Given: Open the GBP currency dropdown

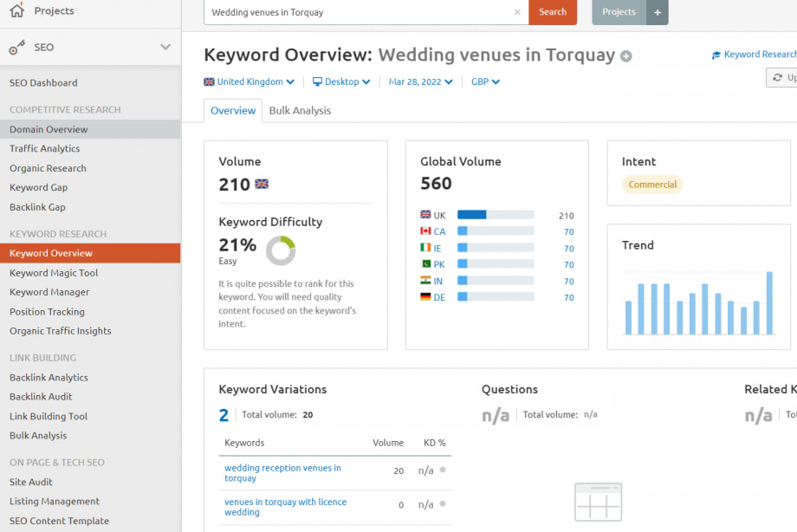Looking at the screenshot, I should point(485,81).
